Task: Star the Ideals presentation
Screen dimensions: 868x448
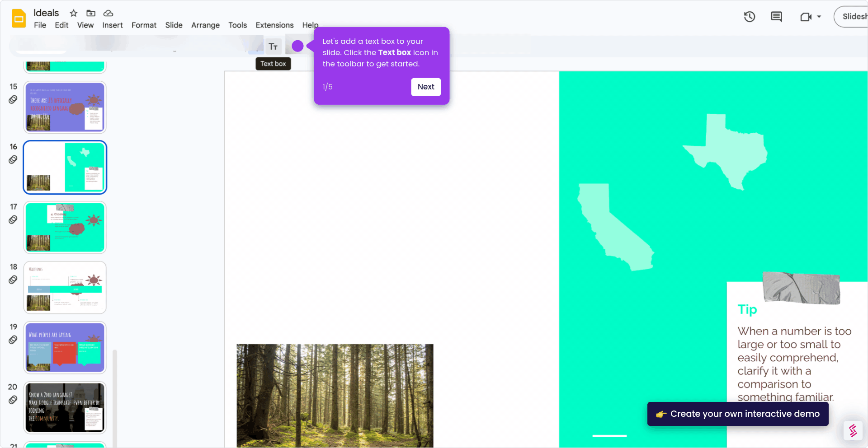Action: pos(74,13)
